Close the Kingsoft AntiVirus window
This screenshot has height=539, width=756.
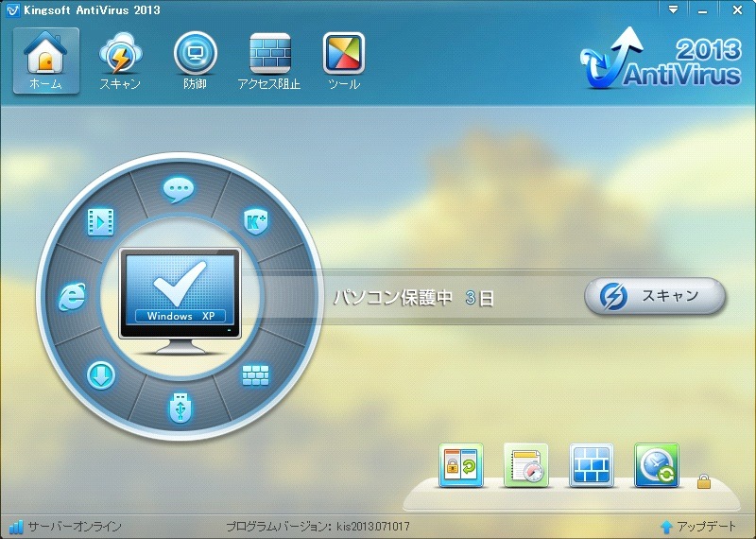pos(737,10)
